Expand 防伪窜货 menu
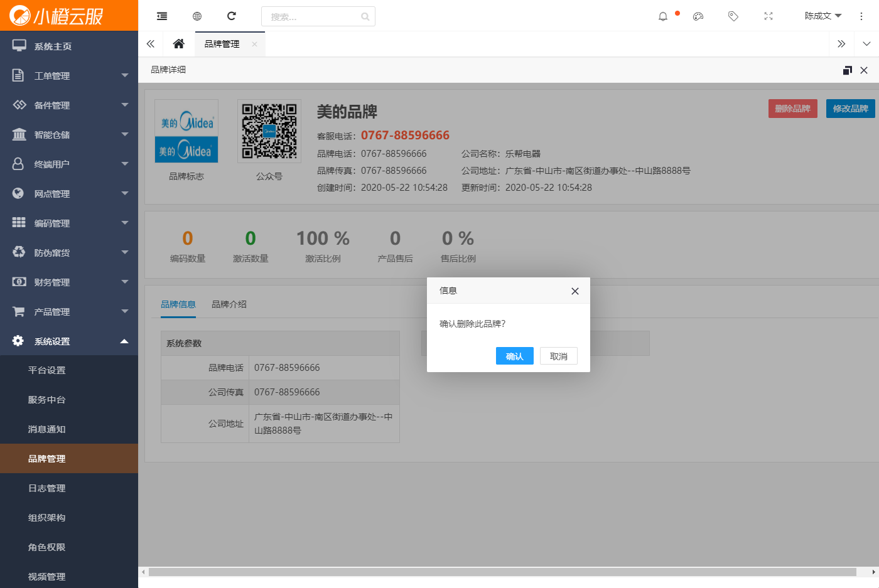This screenshot has height=588, width=879. 69,253
